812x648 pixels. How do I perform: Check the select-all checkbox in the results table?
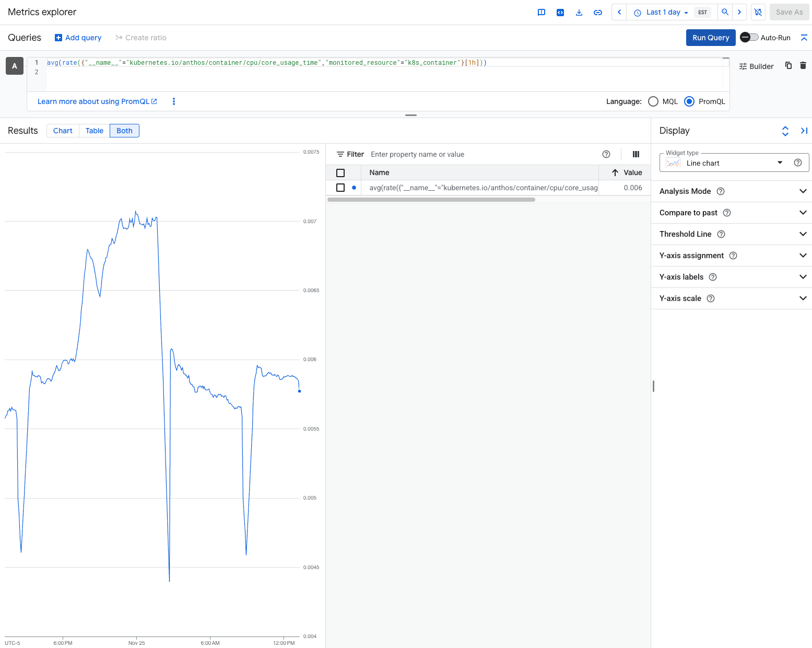(340, 172)
